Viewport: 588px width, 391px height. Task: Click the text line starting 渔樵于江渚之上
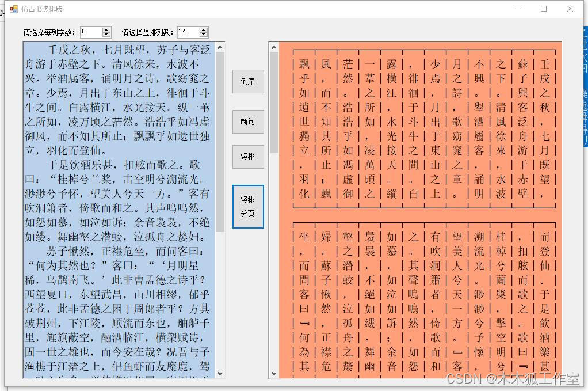(117, 366)
